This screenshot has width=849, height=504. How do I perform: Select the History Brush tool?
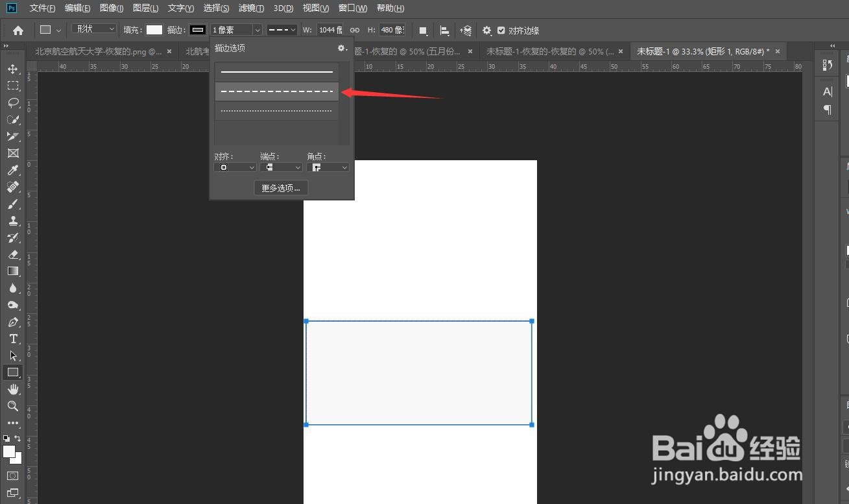coord(13,237)
